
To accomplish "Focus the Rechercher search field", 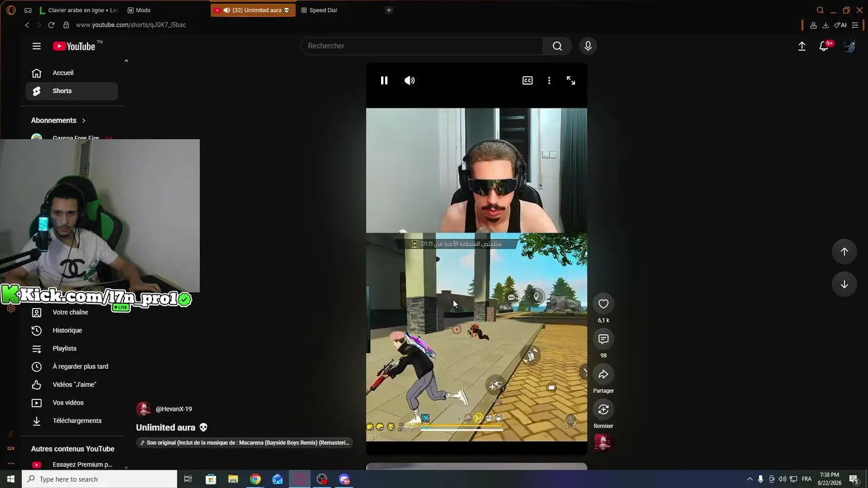I will (422, 46).
